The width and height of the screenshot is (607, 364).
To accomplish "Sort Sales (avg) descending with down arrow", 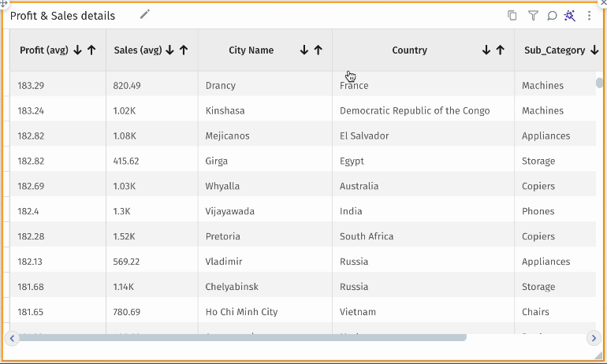I will (x=169, y=50).
